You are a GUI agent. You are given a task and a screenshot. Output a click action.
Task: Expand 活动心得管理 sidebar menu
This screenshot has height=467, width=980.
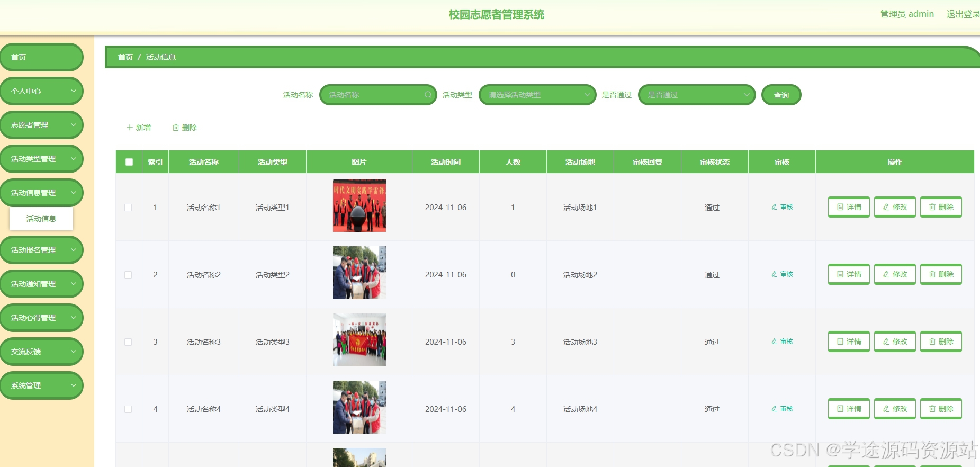(42, 318)
